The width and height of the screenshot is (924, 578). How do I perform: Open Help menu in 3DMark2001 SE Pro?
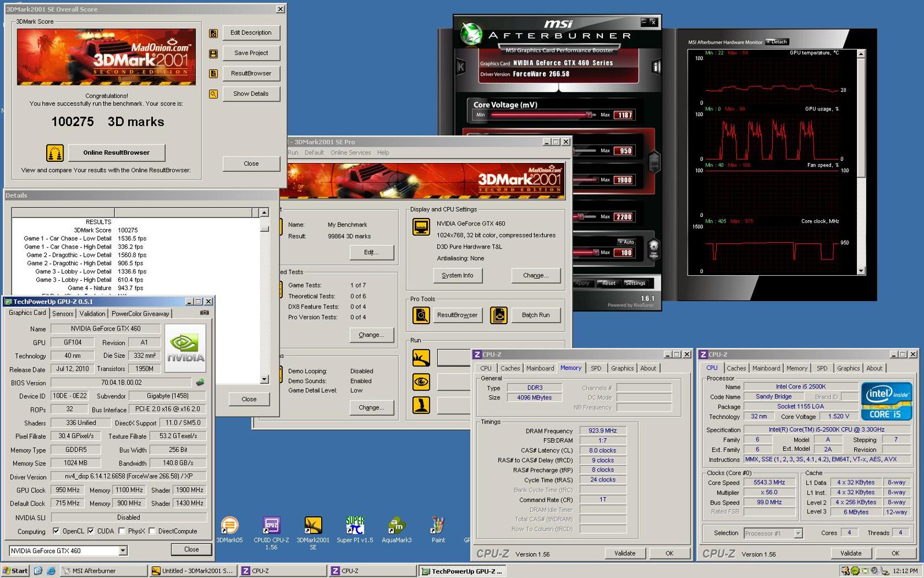tap(383, 153)
